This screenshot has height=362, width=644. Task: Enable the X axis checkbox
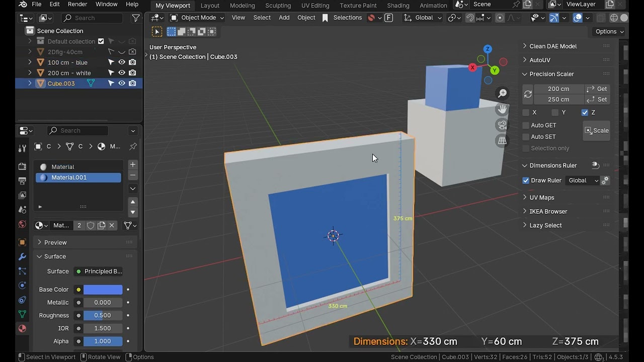pyautogui.click(x=526, y=113)
